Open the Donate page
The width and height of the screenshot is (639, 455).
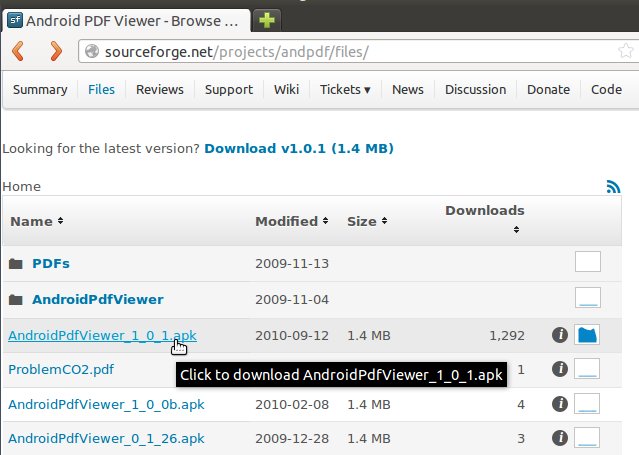tap(549, 89)
